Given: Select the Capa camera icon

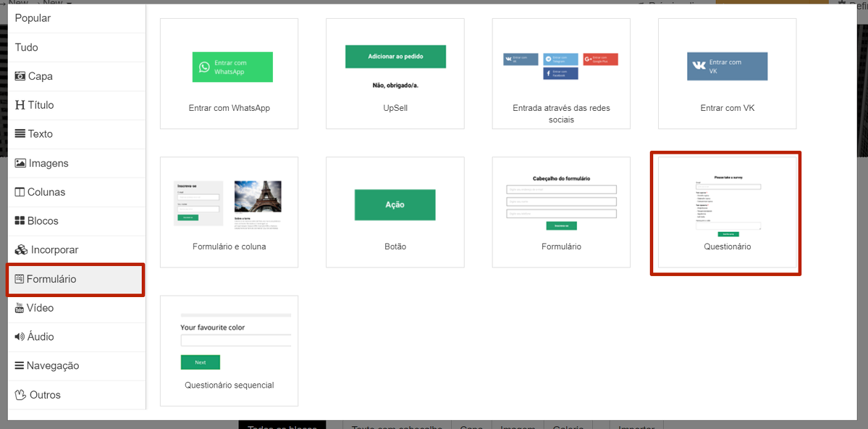Looking at the screenshot, I should [x=20, y=76].
